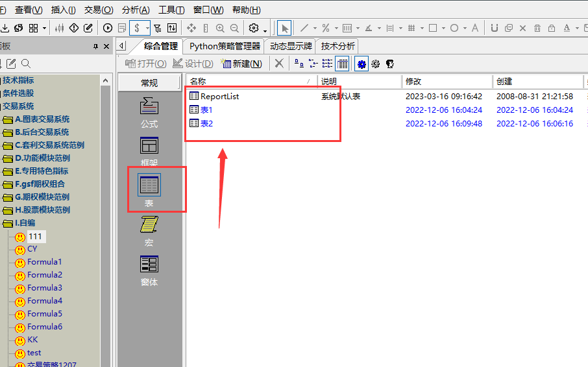Open the layout icon dropdown arrow
588x367 pixels.
pos(44,28)
